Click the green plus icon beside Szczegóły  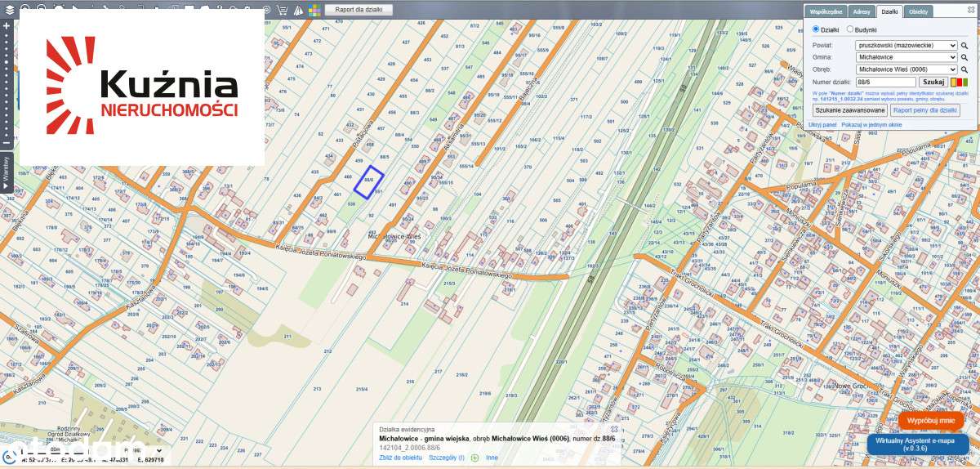coord(475,458)
